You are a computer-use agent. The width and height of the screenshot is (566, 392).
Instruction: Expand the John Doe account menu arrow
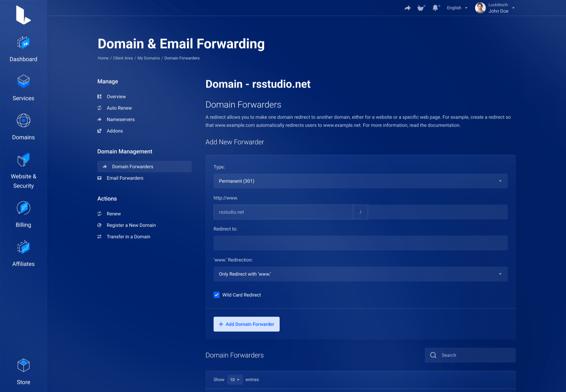tap(513, 8)
